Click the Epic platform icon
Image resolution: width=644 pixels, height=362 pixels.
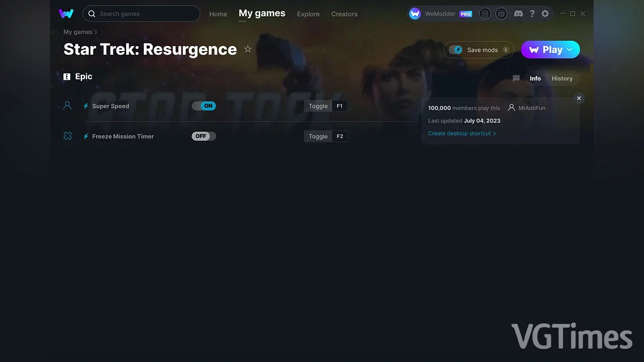tap(67, 76)
